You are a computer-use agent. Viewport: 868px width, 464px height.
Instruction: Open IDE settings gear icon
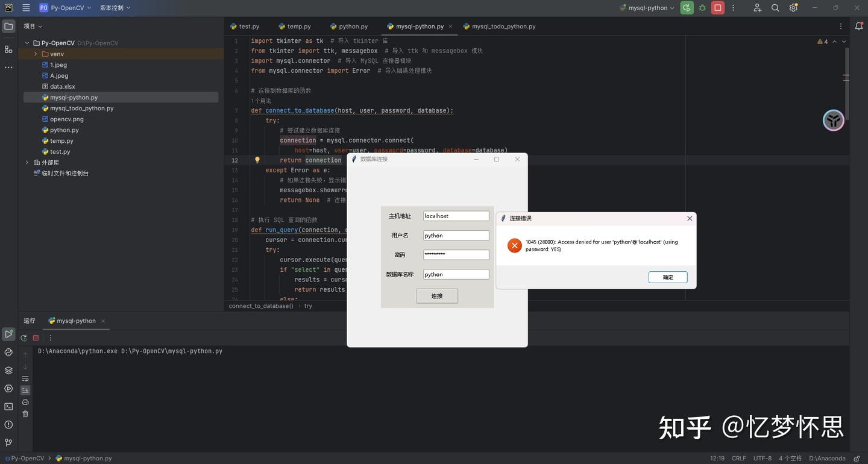(x=793, y=8)
